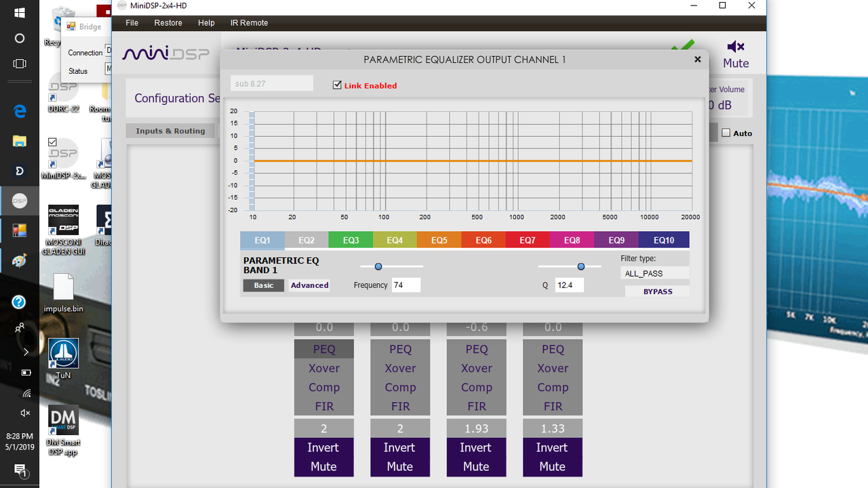Open Task View in the taskbar
Screen dimensions: 868x488
pos(19,64)
